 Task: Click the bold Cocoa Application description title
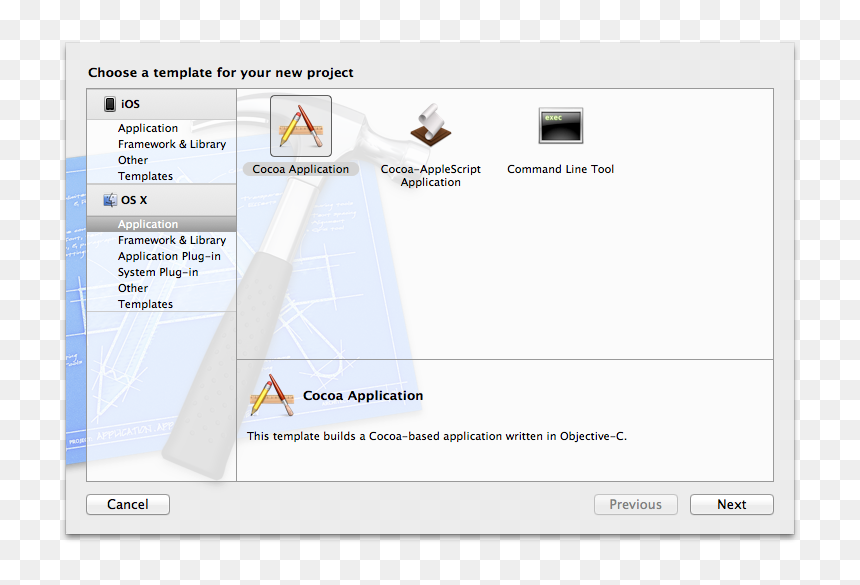click(x=363, y=395)
